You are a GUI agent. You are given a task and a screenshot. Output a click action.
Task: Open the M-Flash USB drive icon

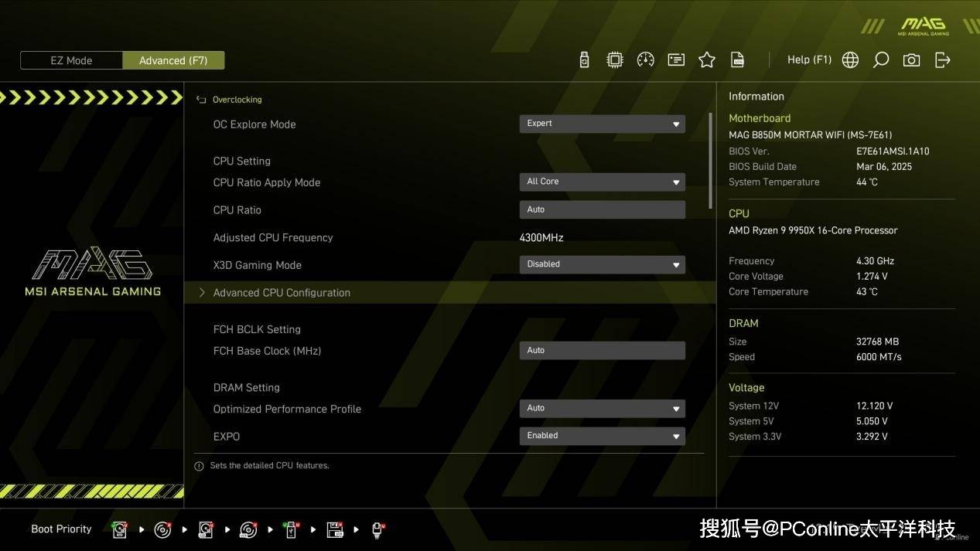[585, 60]
